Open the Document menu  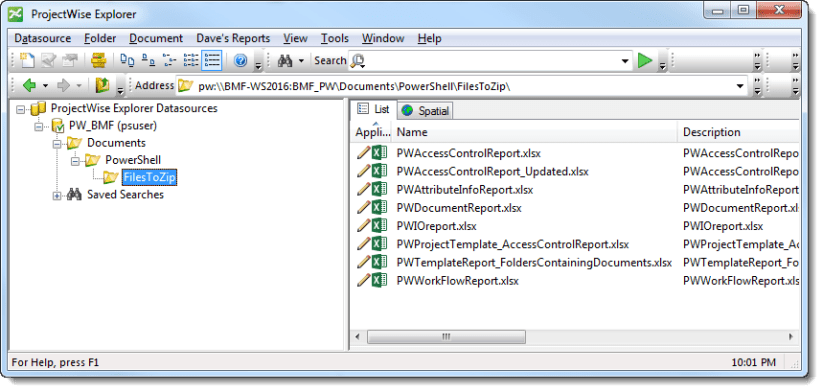coord(156,38)
